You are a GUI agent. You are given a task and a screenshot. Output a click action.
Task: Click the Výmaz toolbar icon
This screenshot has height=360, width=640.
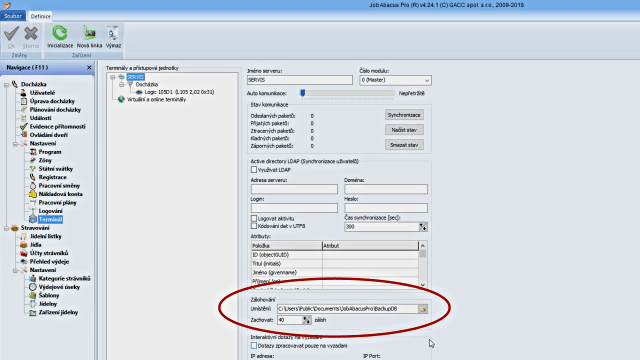pos(113,37)
